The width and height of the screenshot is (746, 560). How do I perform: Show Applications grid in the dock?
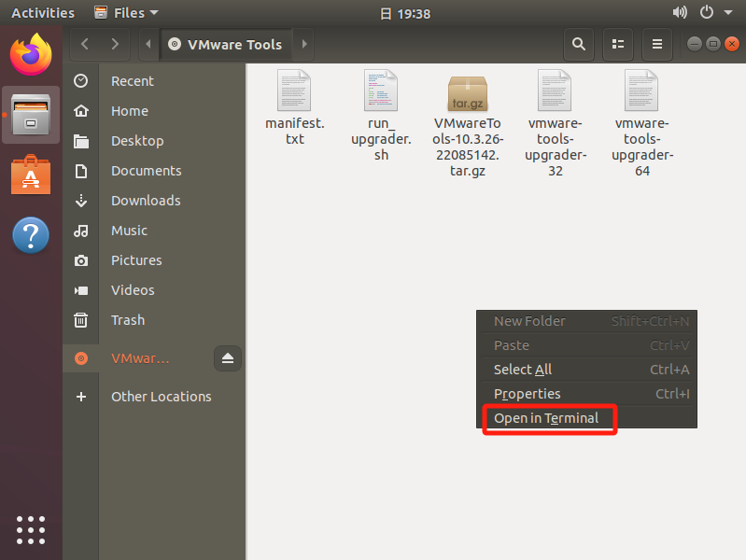click(31, 529)
